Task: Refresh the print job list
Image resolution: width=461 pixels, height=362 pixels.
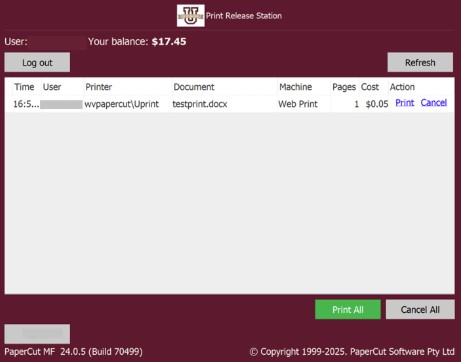Action: (420, 62)
